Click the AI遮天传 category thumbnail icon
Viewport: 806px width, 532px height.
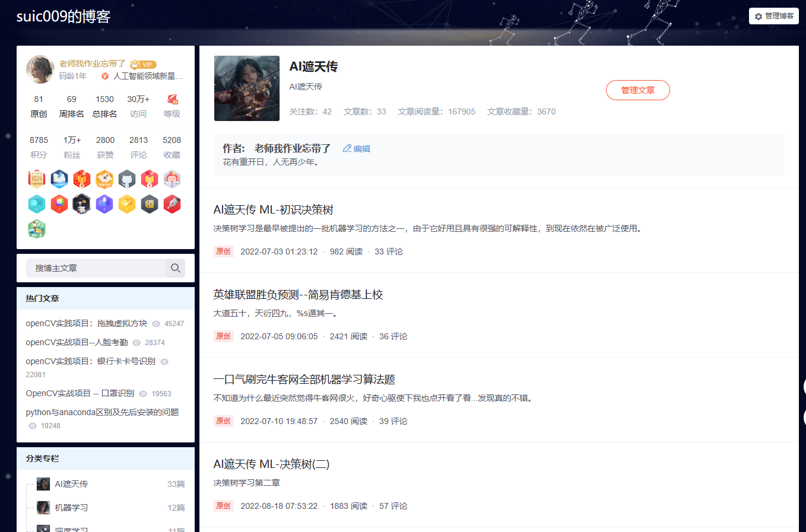43,484
